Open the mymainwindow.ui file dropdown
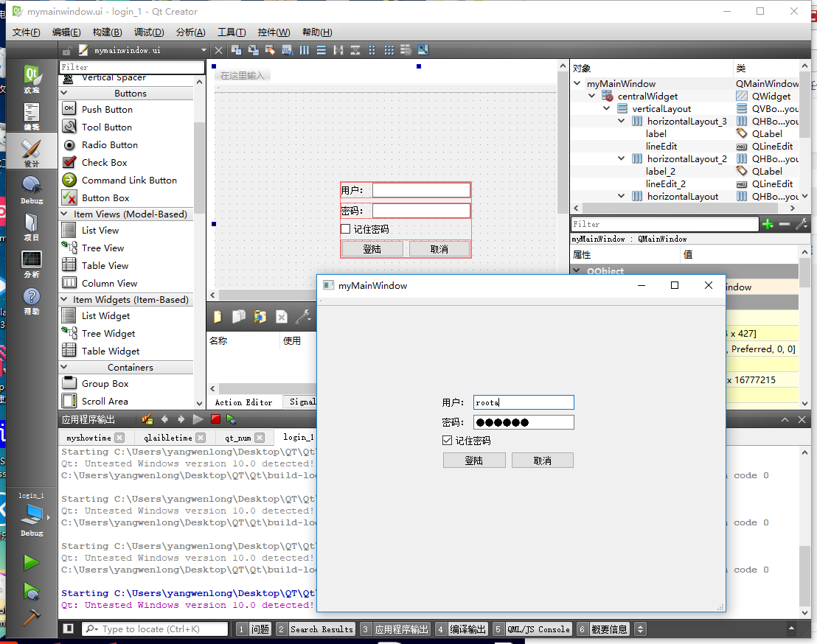This screenshot has width=817, height=644. [204, 51]
